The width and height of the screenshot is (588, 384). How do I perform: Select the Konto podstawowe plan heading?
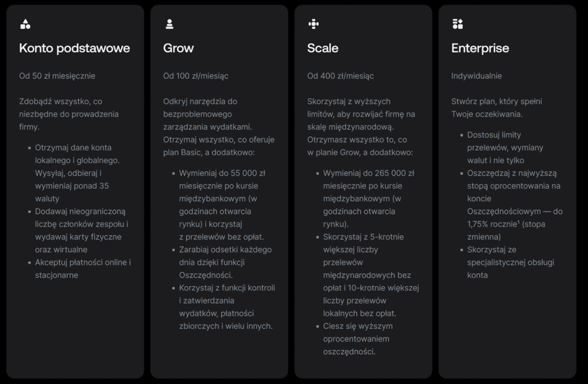tap(75, 48)
